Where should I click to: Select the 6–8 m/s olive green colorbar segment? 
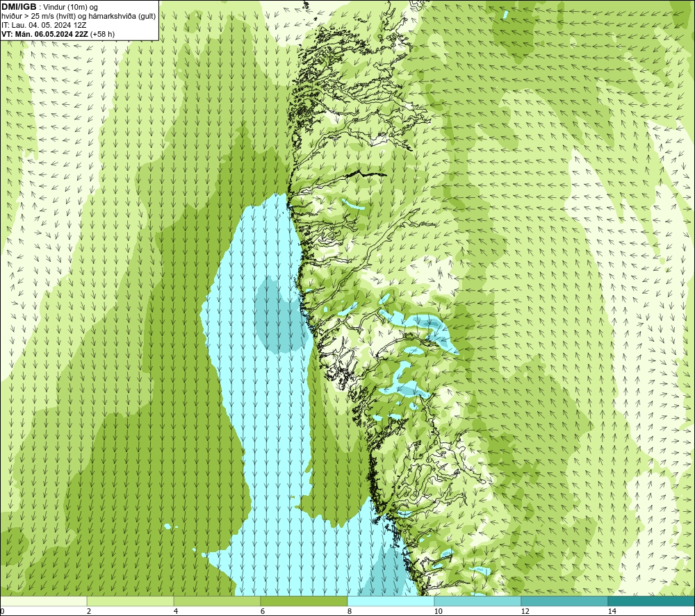304,601
